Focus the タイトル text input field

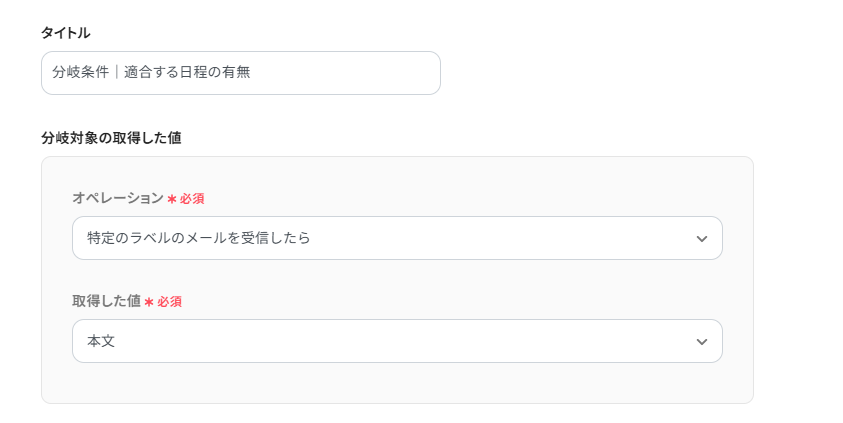pyautogui.click(x=240, y=73)
